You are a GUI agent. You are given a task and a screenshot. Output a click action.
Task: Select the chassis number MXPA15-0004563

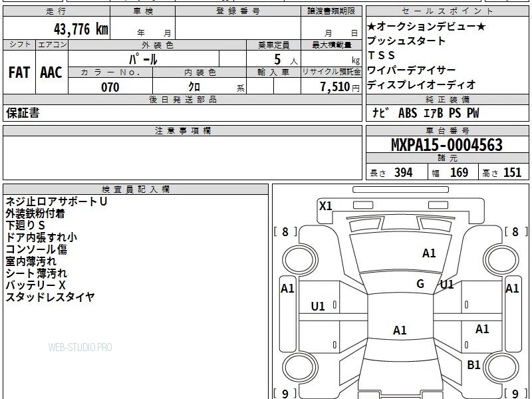click(x=447, y=145)
